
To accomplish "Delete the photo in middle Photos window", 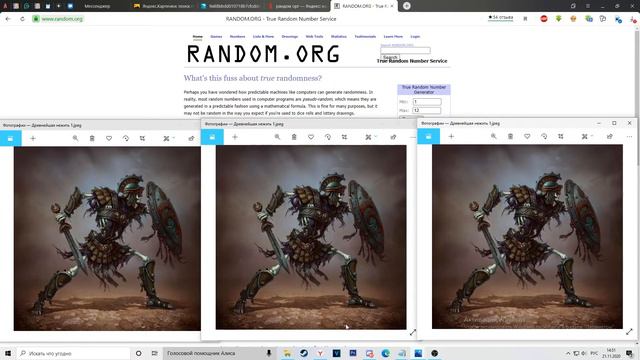I will (x=294, y=137).
